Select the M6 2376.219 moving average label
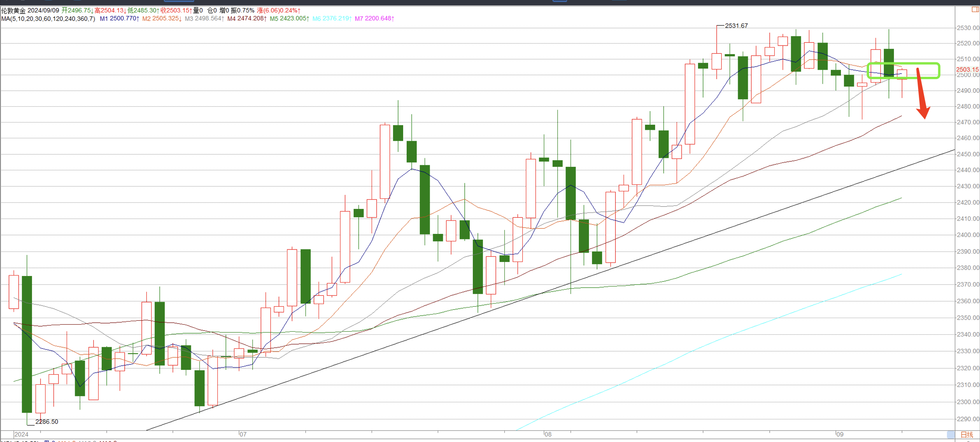 [332, 19]
